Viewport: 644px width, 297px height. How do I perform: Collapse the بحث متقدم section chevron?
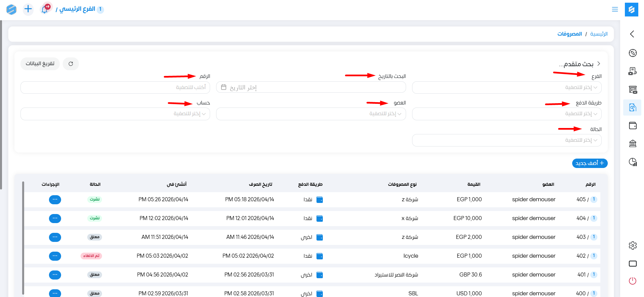point(598,64)
